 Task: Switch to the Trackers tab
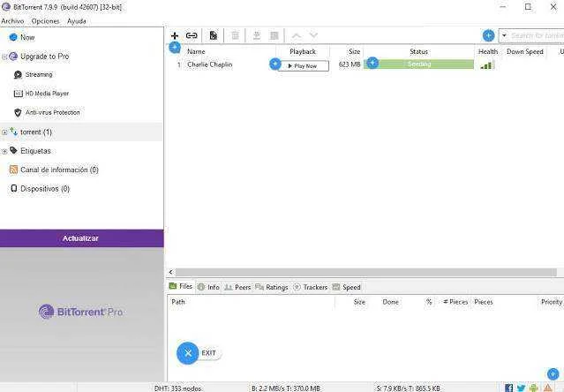311,287
